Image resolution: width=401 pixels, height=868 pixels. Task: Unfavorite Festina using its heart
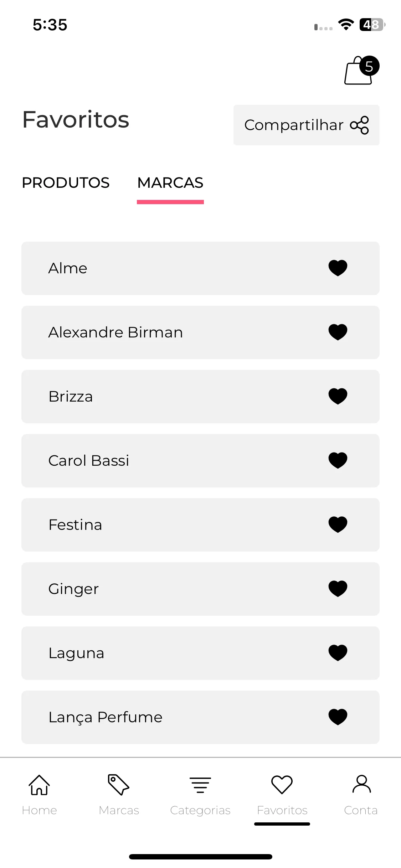pos(338,525)
